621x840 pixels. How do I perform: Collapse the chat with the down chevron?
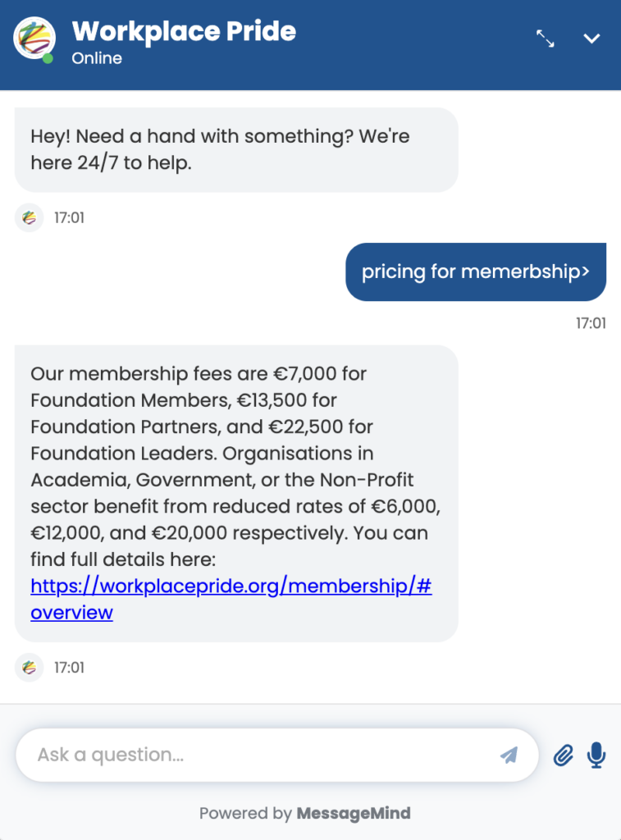coord(591,39)
